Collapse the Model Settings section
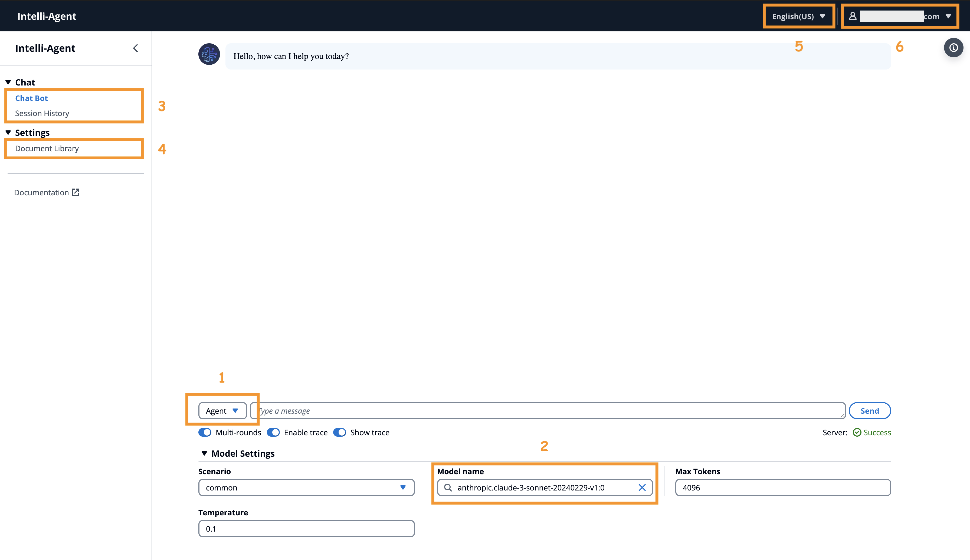The height and width of the screenshot is (560, 970). pyautogui.click(x=204, y=453)
